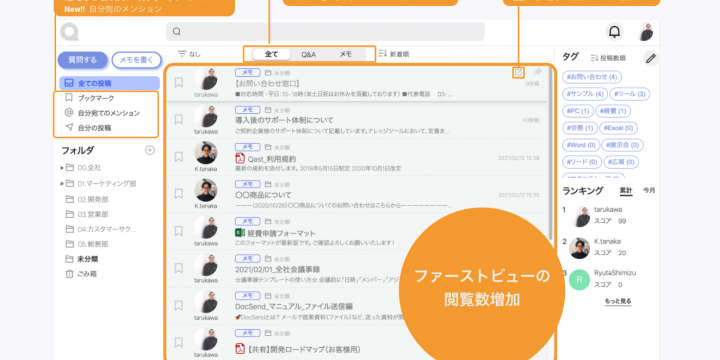Click the search input field

[325, 32]
